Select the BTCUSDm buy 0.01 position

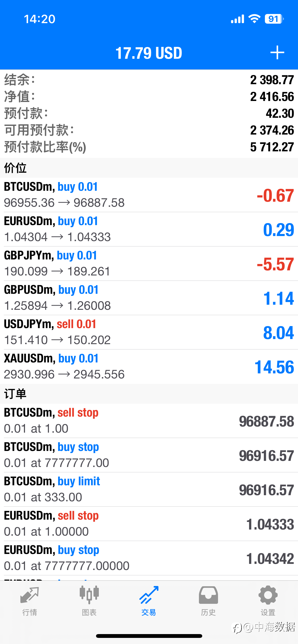149,195
